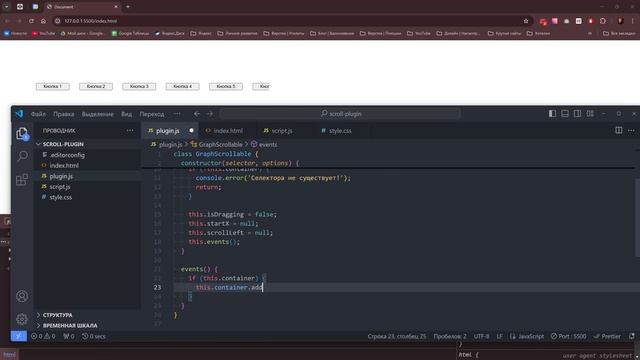Viewport: 640px width, 360px height.
Task: Toggle the bottom panel layout icon
Action: pyautogui.click(x=565, y=113)
